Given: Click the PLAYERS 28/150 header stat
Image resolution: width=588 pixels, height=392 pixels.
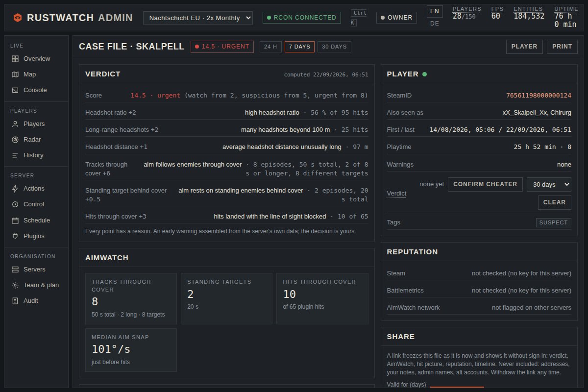Looking at the screenshot, I should click(x=466, y=13).
